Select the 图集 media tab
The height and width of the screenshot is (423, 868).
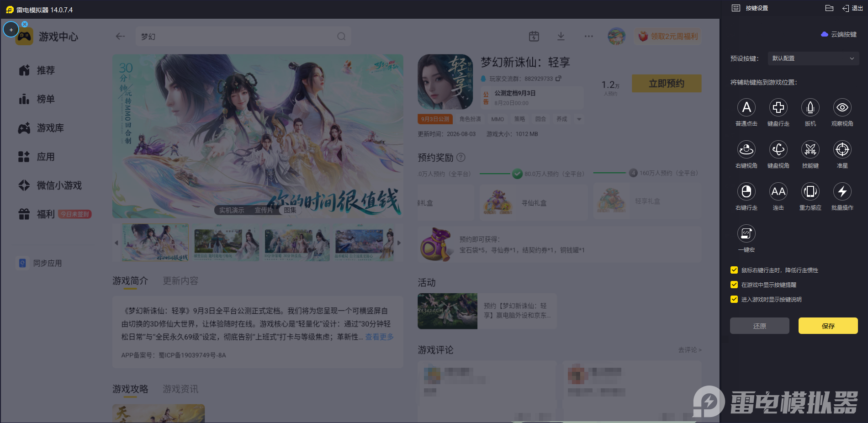(290, 210)
